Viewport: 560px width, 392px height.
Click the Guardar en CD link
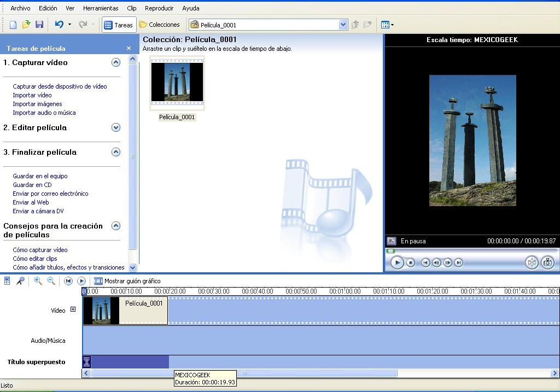(x=32, y=185)
